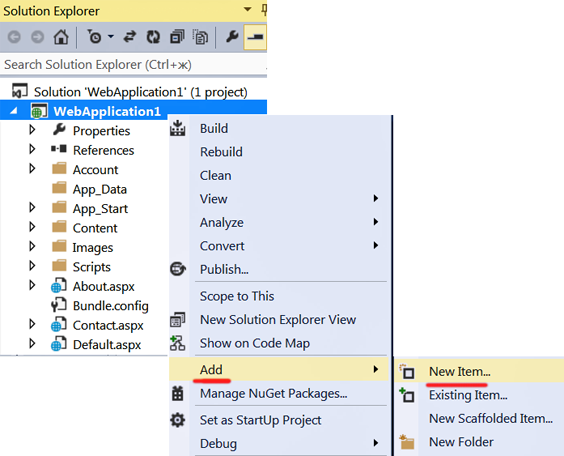Click the Forward navigation arrow in toolbar
Viewport: 564px width, 456px height.
point(37,37)
